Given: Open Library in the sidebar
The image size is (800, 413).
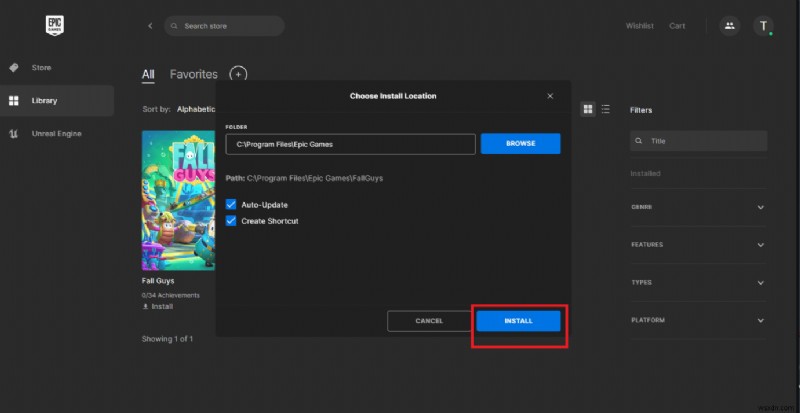Looking at the screenshot, I should 57,101.
